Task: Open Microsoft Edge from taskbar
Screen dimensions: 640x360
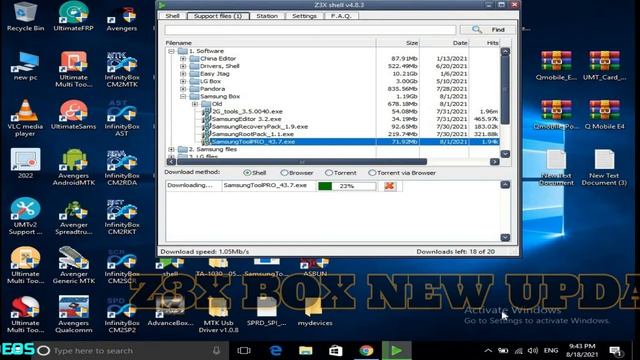Action: click(276, 351)
